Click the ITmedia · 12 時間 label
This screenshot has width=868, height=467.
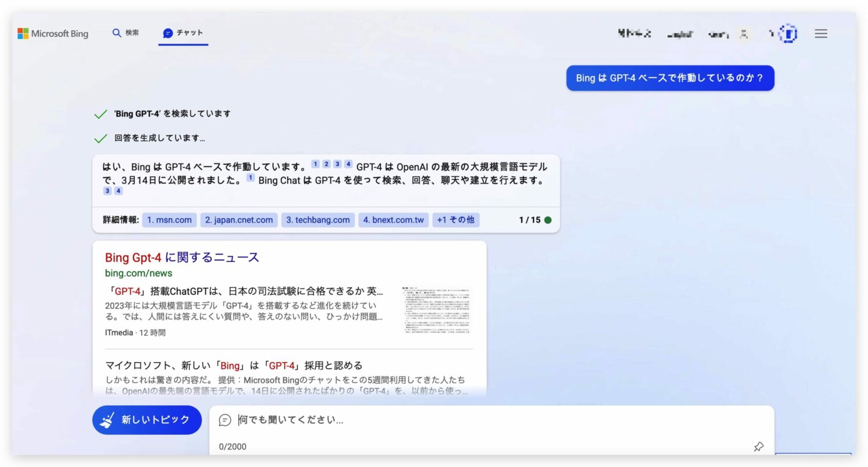coord(135,333)
